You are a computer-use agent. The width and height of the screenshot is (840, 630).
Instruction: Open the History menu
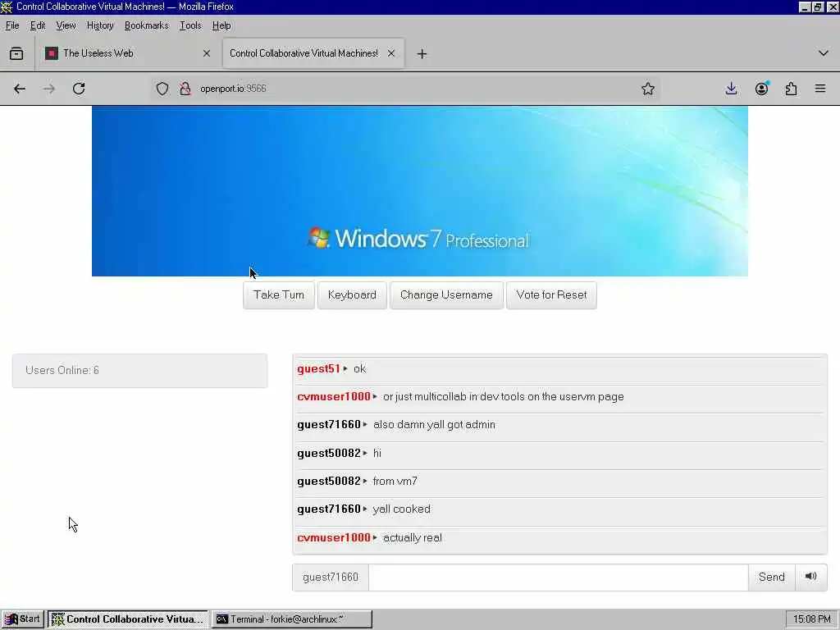click(100, 25)
